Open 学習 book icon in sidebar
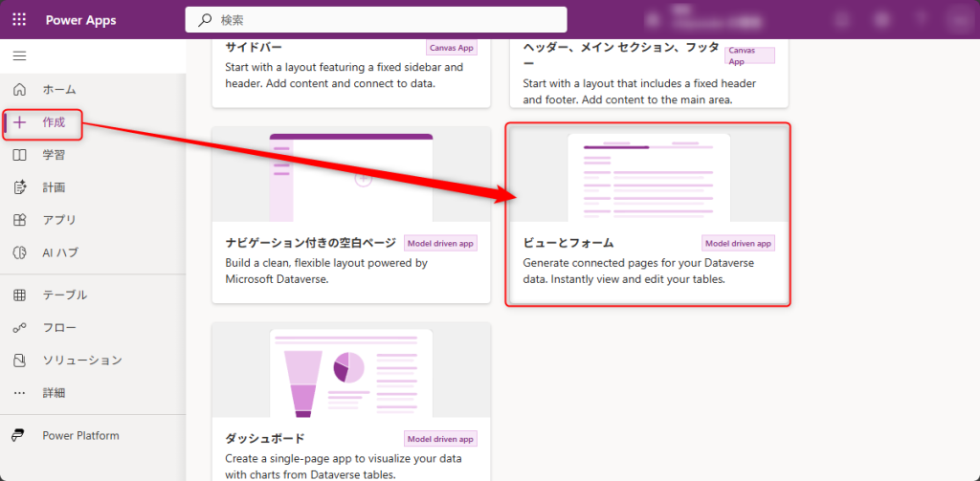The image size is (980, 481). tap(19, 155)
